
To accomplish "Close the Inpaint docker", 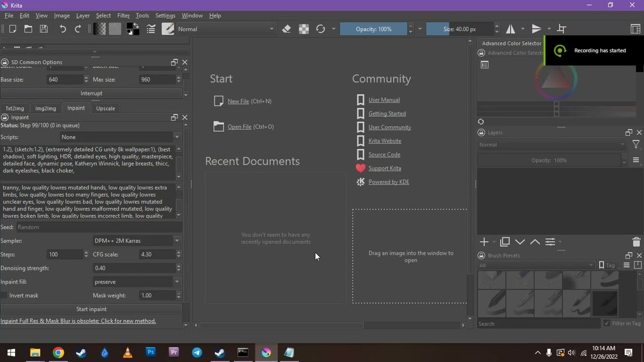I will click(x=185, y=118).
